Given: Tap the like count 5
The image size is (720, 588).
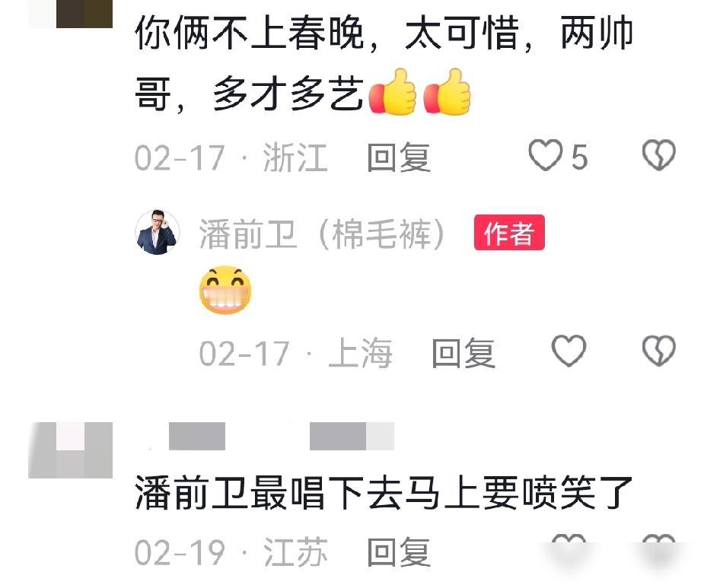Looking at the screenshot, I should (x=579, y=157).
